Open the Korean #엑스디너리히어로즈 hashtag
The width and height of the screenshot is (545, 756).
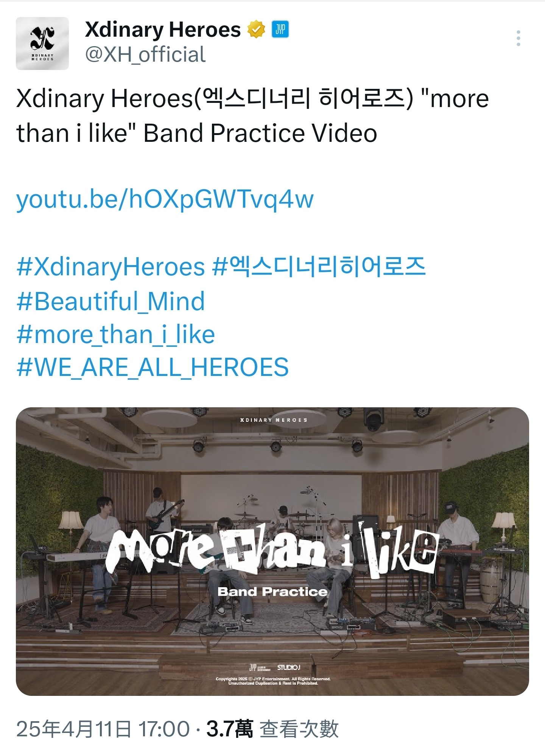coord(319,267)
